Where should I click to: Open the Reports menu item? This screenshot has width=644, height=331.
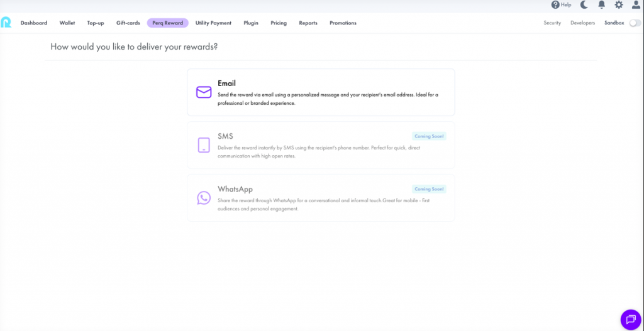(308, 23)
